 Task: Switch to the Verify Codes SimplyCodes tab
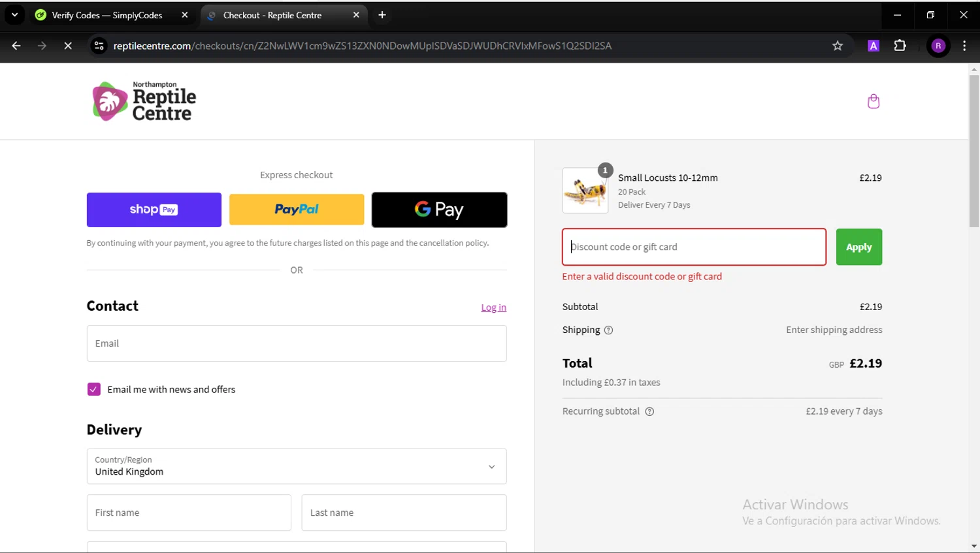coord(107,15)
